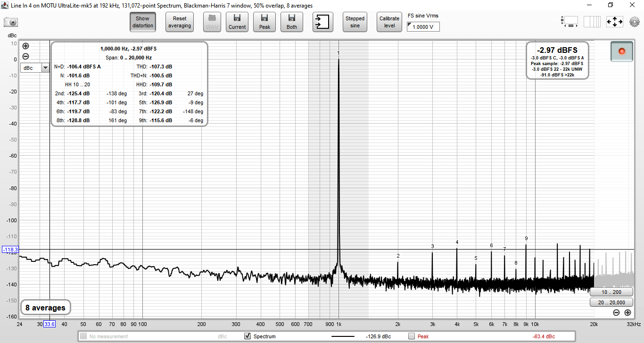Click the -63.4 dBc Peak legend value

tap(544, 336)
